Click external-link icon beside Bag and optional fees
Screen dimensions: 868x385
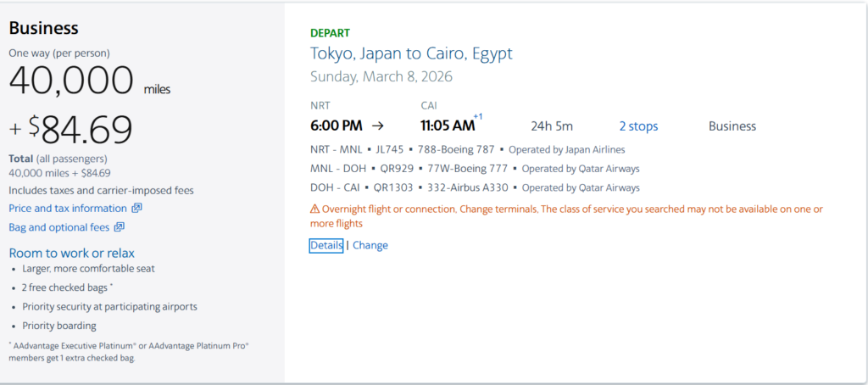click(x=120, y=227)
